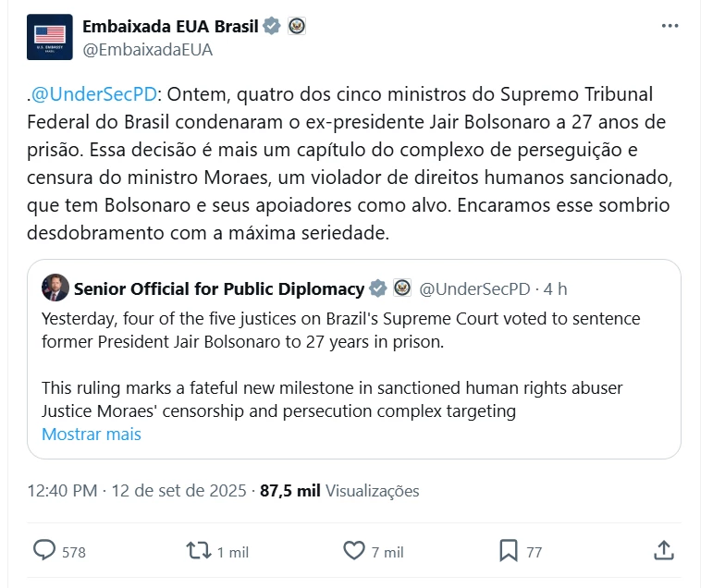
Task: Open the reply comment icon
Action: (x=44, y=551)
